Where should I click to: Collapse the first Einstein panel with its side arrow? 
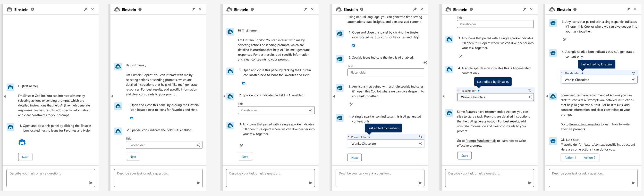(x=5, y=96)
